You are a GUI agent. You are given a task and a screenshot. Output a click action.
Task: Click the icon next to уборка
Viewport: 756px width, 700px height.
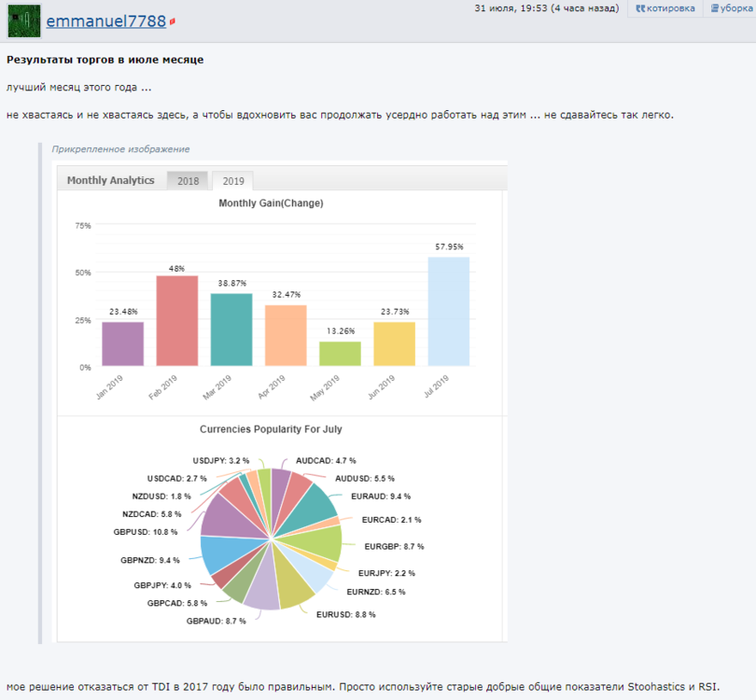pyautogui.click(x=715, y=8)
